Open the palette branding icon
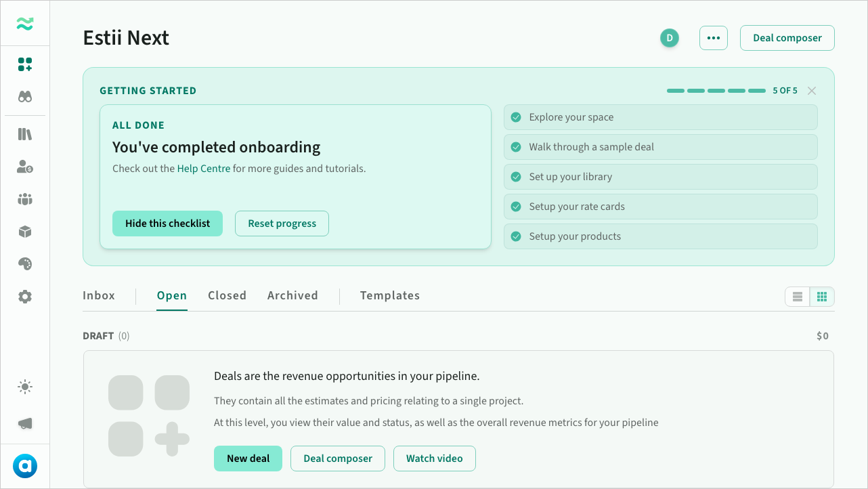 pos(25,264)
